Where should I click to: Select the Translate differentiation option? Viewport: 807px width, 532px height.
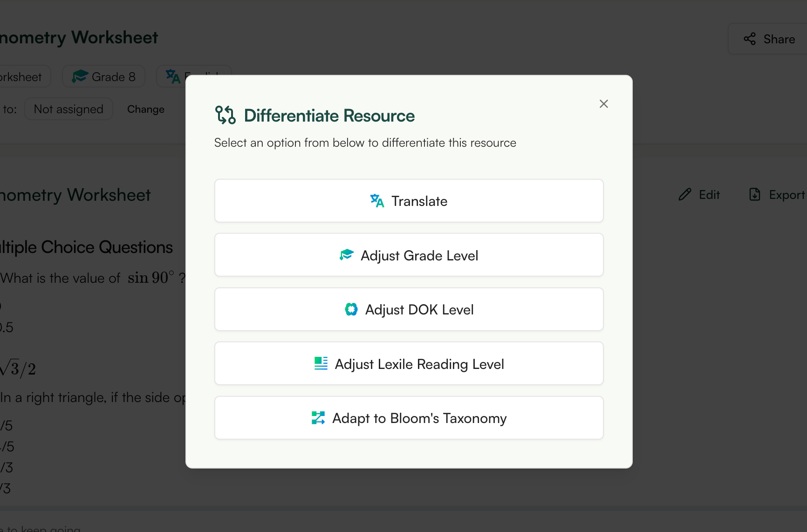[x=409, y=200]
